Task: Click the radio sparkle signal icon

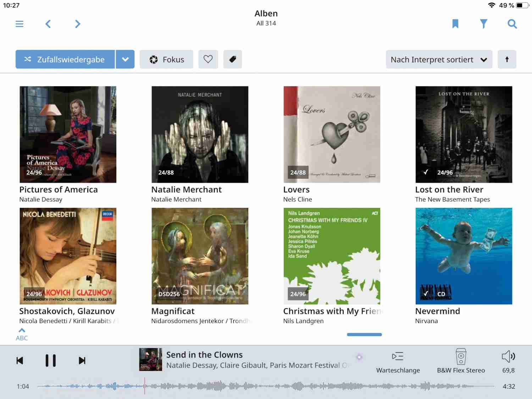Action: [x=359, y=357]
